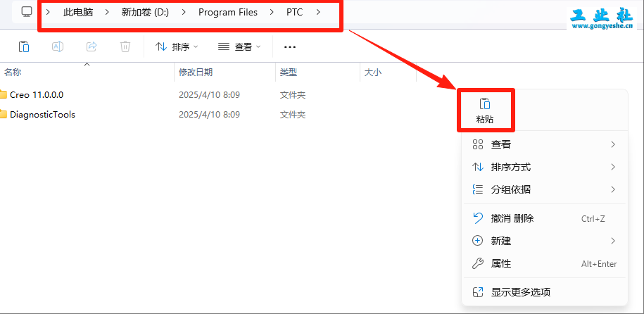Click the rename icon in the toolbar

click(58, 46)
